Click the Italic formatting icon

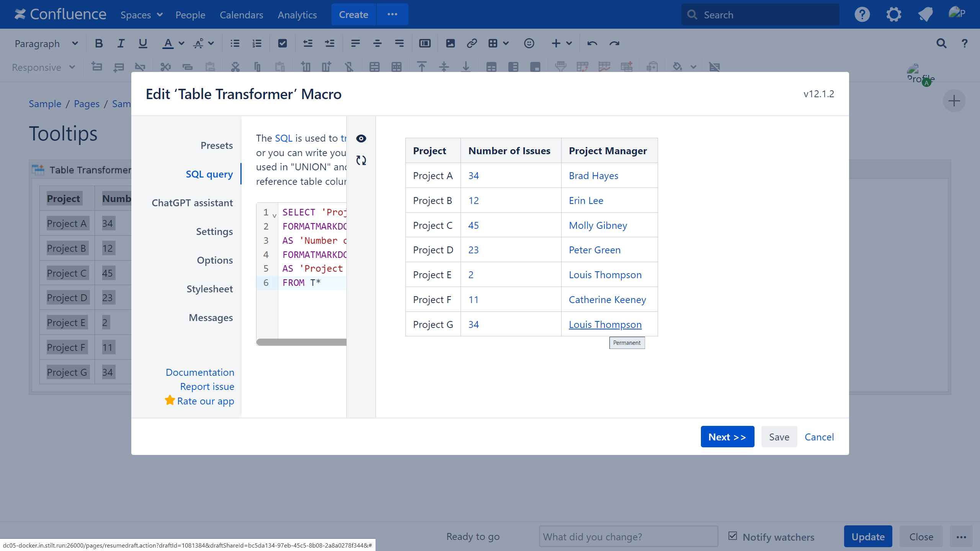[x=121, y=44]
